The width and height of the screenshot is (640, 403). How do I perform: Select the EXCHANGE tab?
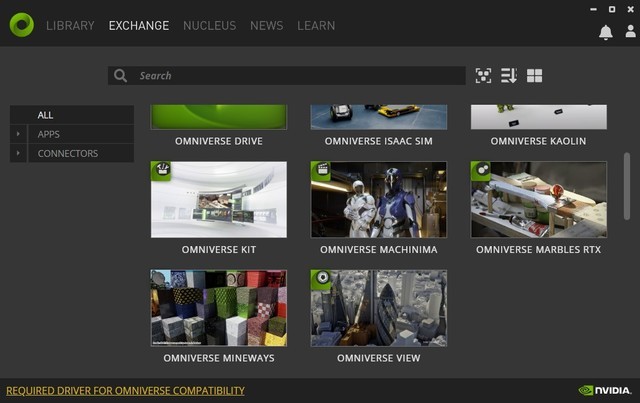pyautogui.click(x=139, y=26)
